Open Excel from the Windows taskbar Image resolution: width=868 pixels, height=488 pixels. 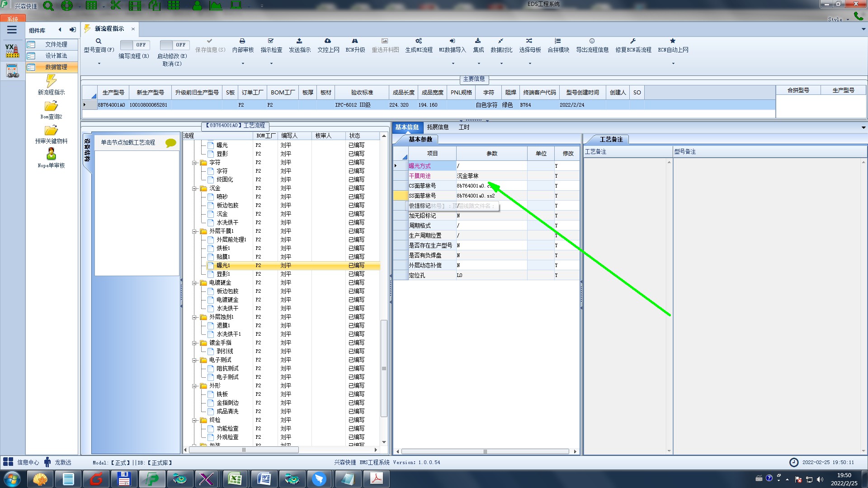235,479
